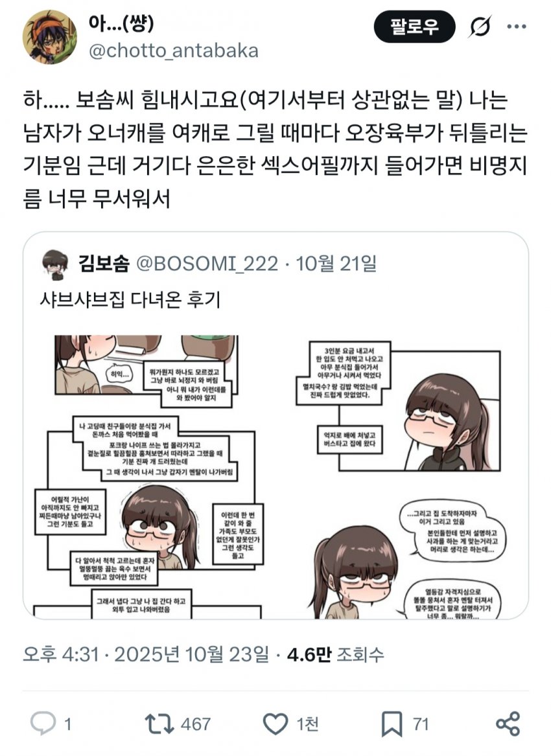Like the post with heart icon
The height and width of the screenshot is (756, 551).
pos(275,723)
